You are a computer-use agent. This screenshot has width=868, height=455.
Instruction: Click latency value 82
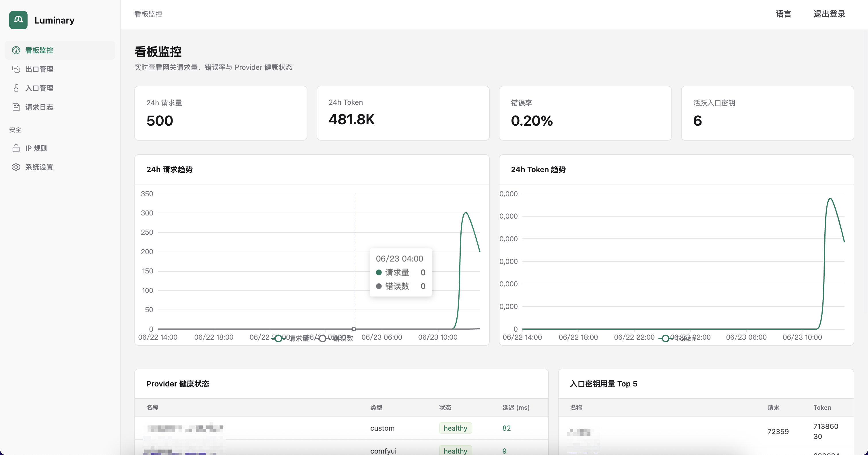pos(506,428)
